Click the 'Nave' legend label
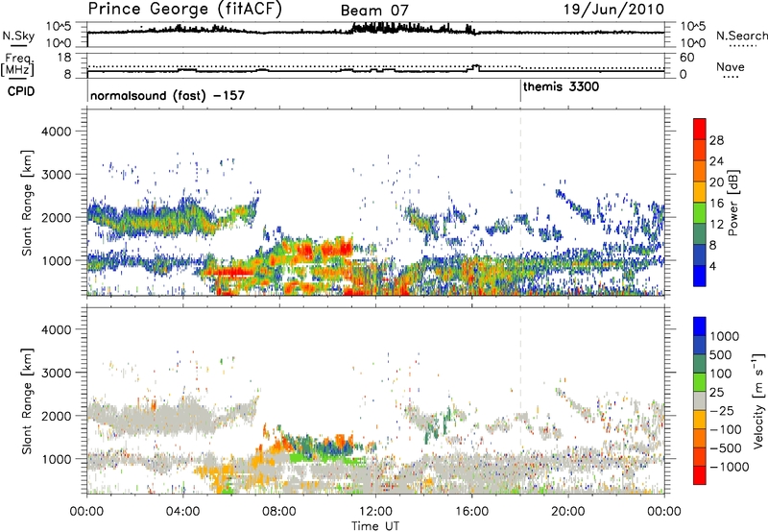 pos(731,67)
